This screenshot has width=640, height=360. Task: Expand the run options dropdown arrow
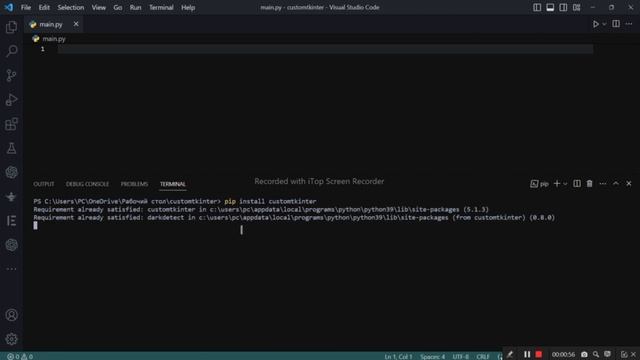(604, 24)
